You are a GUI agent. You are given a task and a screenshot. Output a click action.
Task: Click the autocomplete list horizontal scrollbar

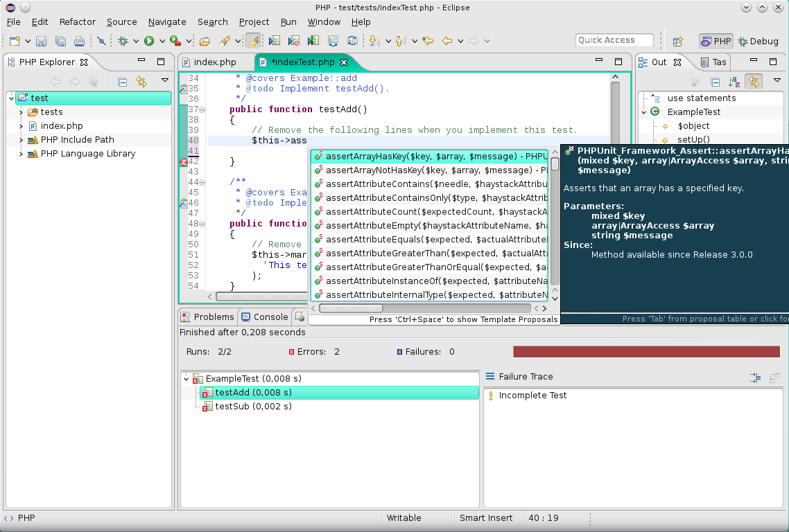coord(351,308)
